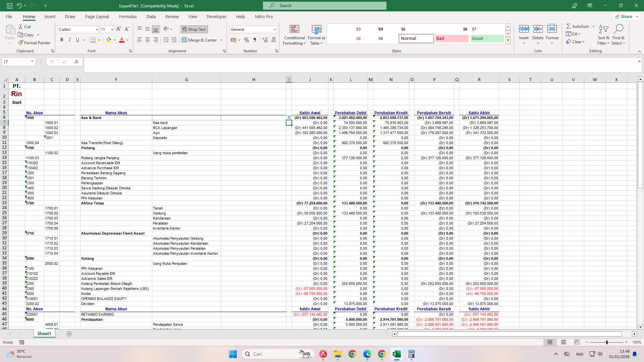Enable Wrap Text on selected cell
This screenshot has width=644, height=362.
pos(194,29)
